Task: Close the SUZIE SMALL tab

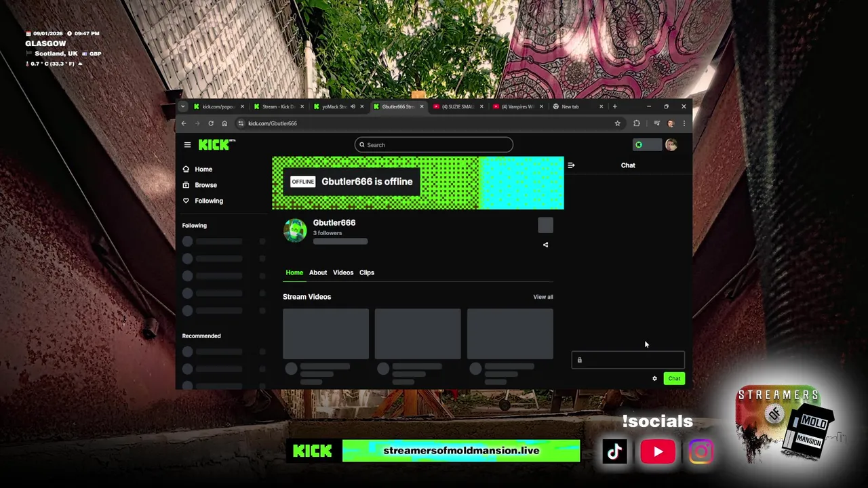Action: pos(481,106)
